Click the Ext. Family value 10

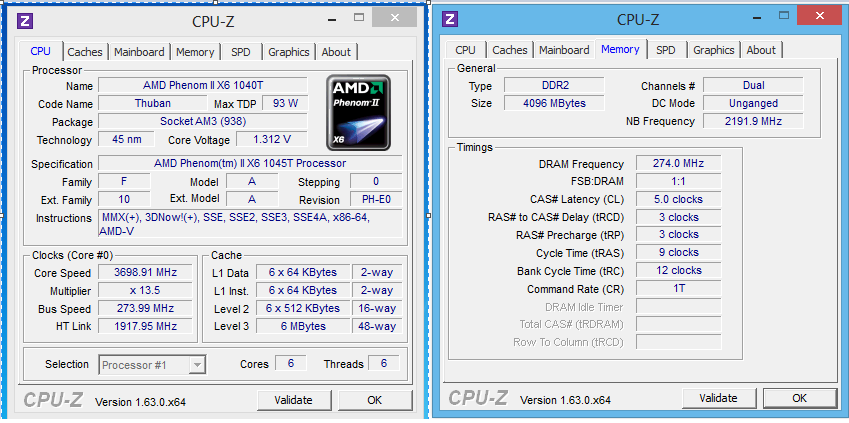[125, 199]
